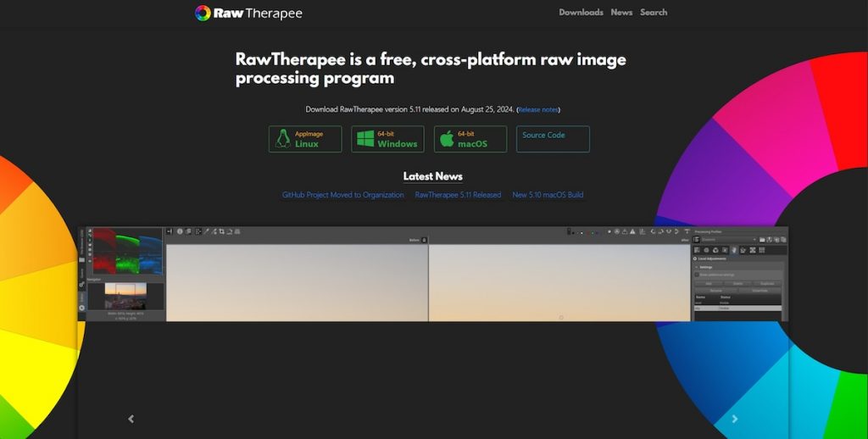
Task: Collapse the Settings expander
Action: click(x=697, y=268)
